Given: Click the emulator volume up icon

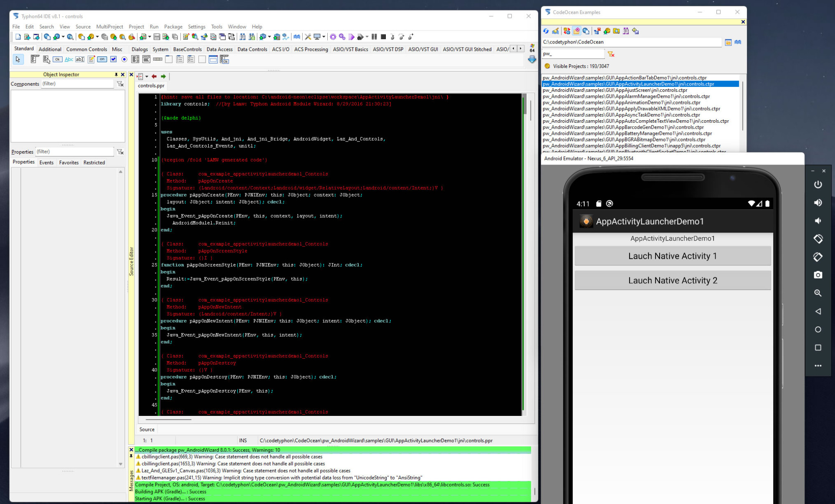Looking at the screenshot, I should [x=818, y=203].
